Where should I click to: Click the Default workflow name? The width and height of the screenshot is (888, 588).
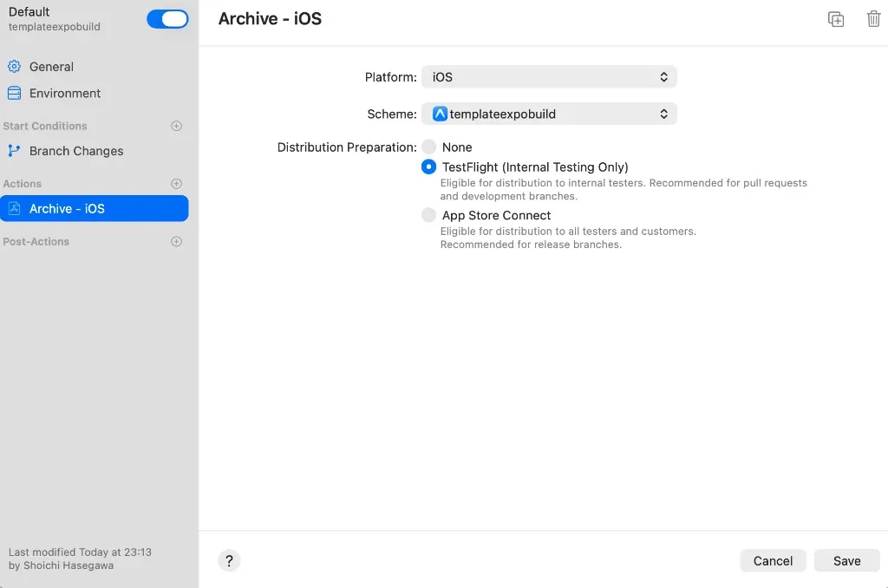(x=29, y=12)
